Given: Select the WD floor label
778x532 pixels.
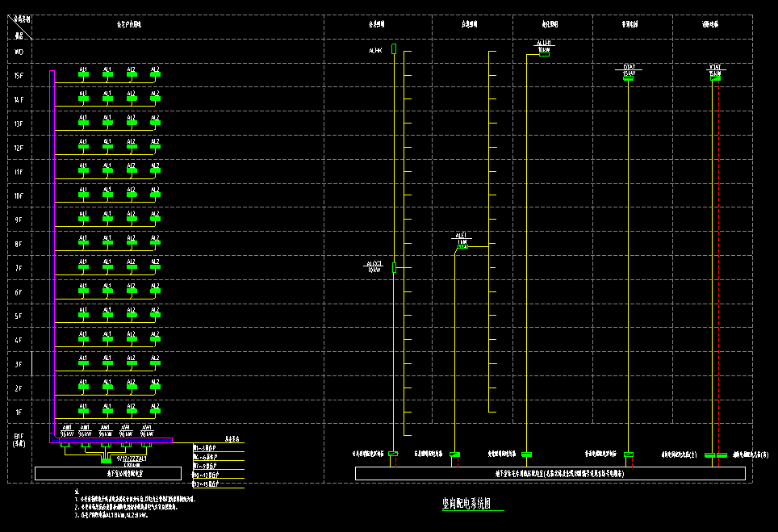Looking at the screenshot, I should [x=19, y=52].
